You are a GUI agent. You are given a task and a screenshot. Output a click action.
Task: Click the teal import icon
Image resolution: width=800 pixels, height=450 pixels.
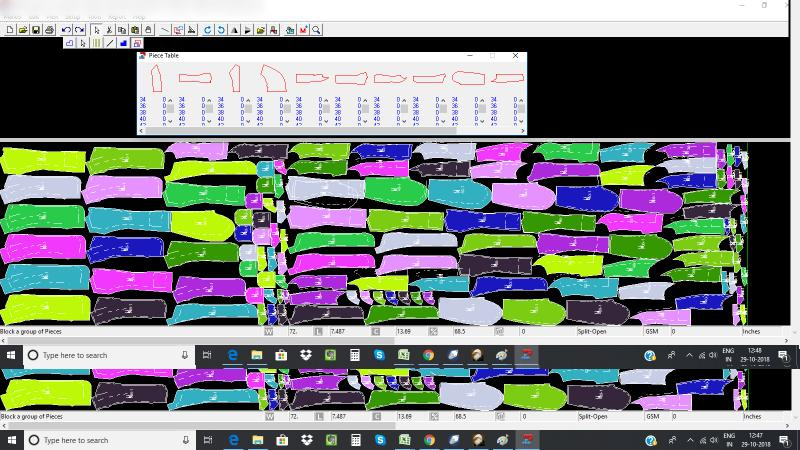290,30
